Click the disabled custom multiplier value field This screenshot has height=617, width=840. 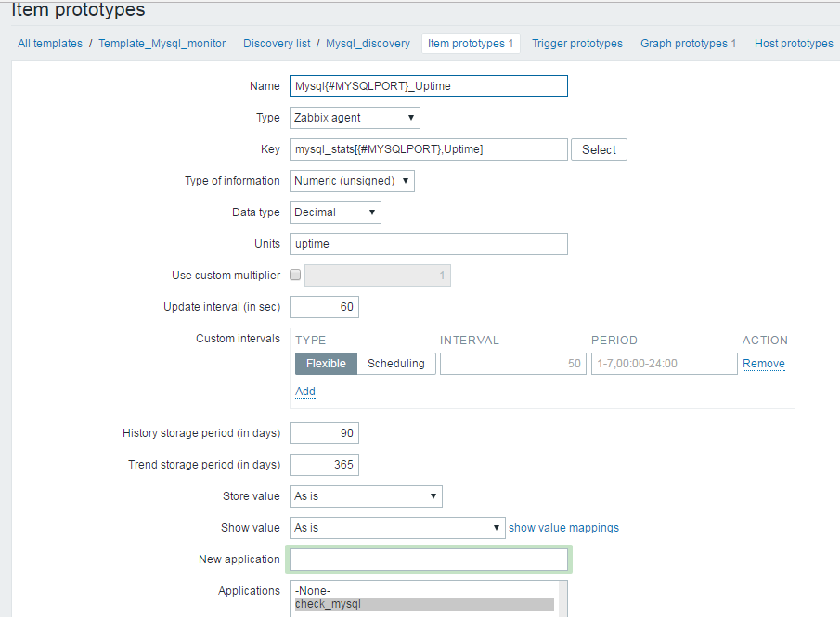tap(378, 276)
